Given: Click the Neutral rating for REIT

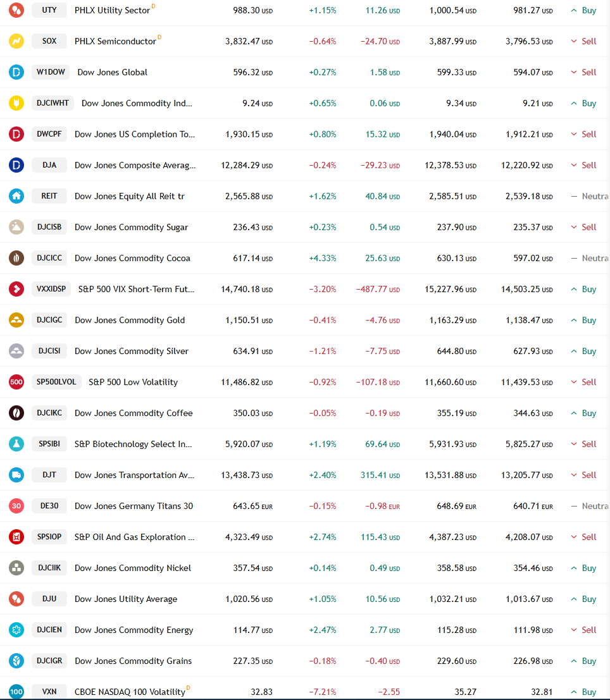Looking at the screenshot, I should coord(590,196).
